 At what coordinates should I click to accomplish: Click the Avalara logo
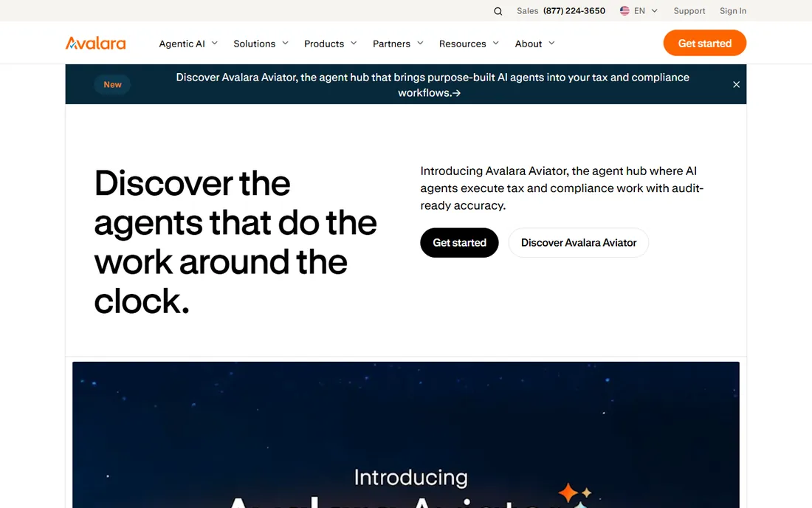pyautogui.click(x=95, y=43)
